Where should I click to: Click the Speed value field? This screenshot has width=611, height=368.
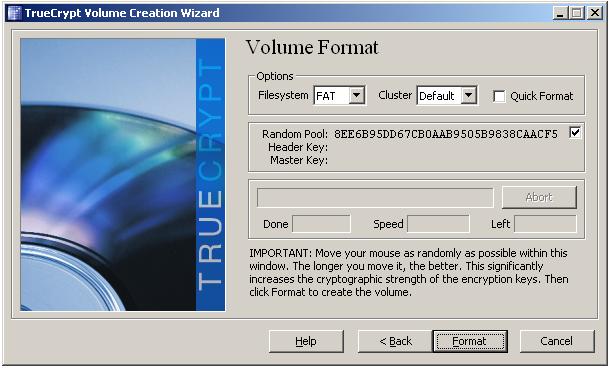point(438,224)
